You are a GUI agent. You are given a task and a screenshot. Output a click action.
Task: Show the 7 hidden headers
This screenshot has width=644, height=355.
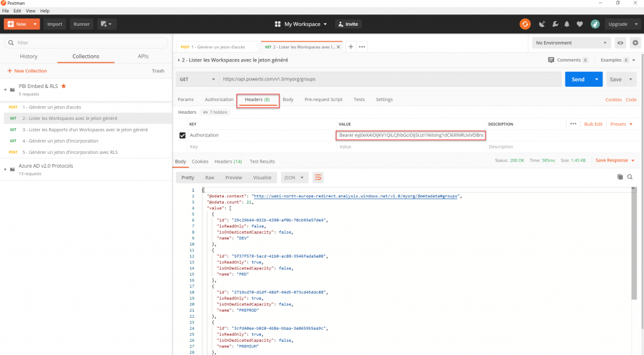click(215, 112)
